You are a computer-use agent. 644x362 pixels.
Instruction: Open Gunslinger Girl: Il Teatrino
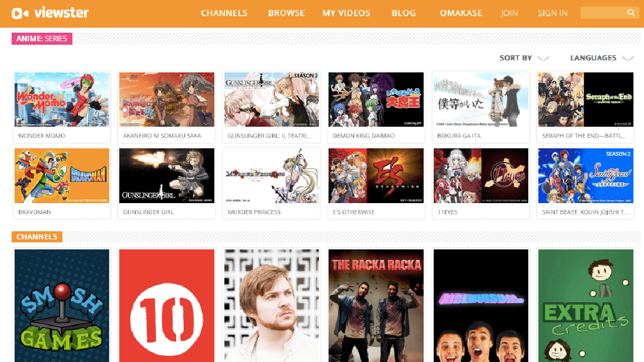tap(271, 100)
